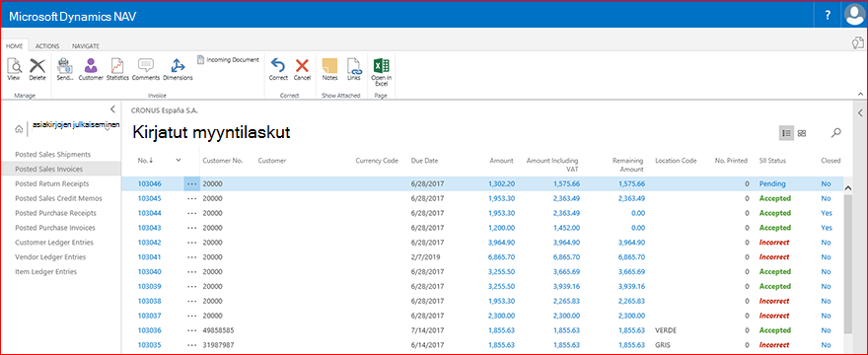
Task: Sort by Customer No. column header
Action: 223,161
